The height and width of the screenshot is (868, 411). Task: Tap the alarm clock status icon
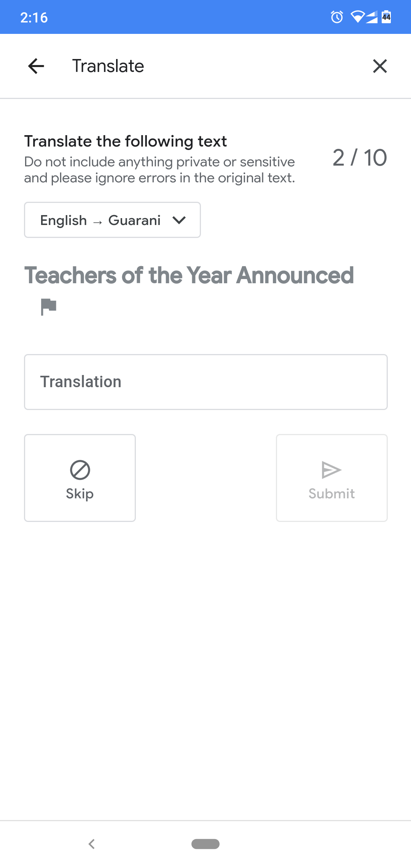tap(337, 17)
